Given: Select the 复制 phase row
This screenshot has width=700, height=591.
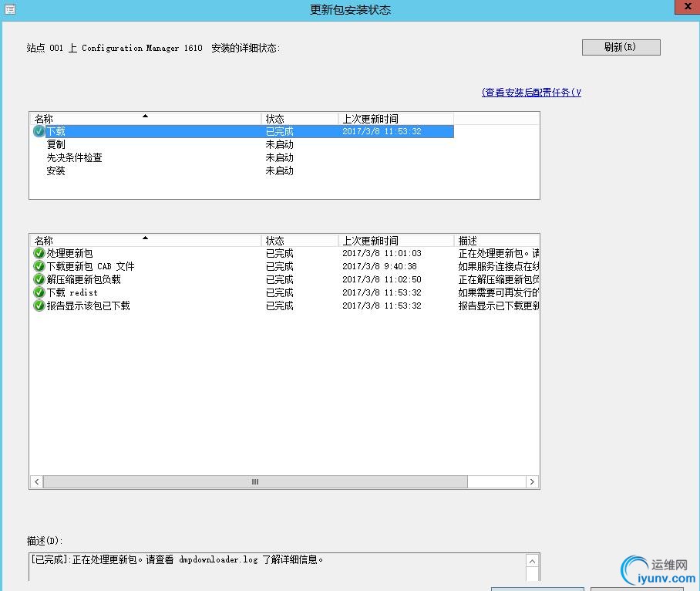Looking at the screenshot, I should 244,145.
